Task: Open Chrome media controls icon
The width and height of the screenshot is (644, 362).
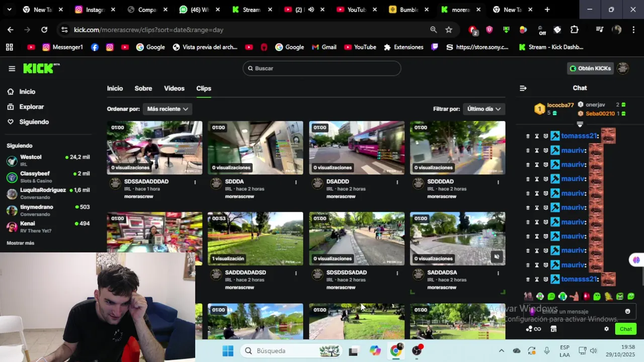Action: click(599, 30)
